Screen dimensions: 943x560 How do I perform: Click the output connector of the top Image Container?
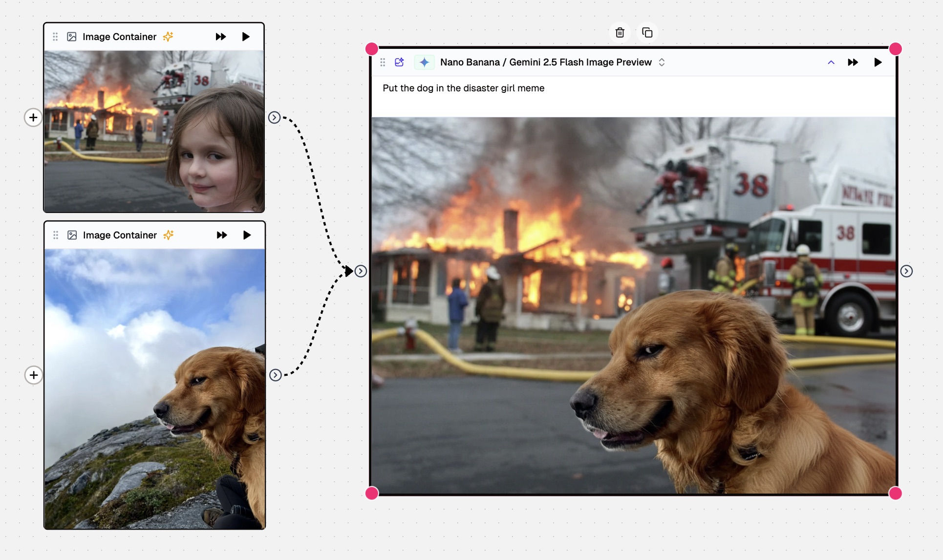(x=275, y=117)
